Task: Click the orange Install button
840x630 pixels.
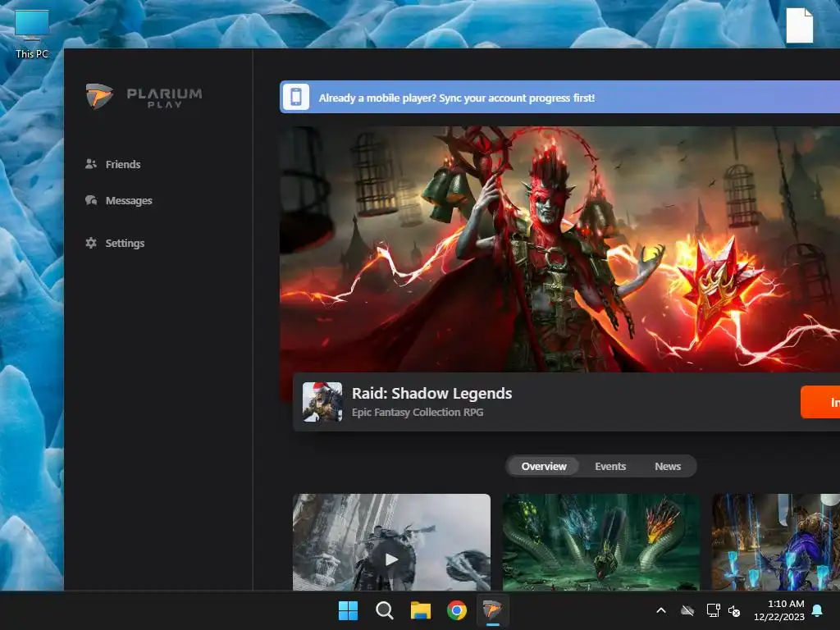Action: coord(820,402)
